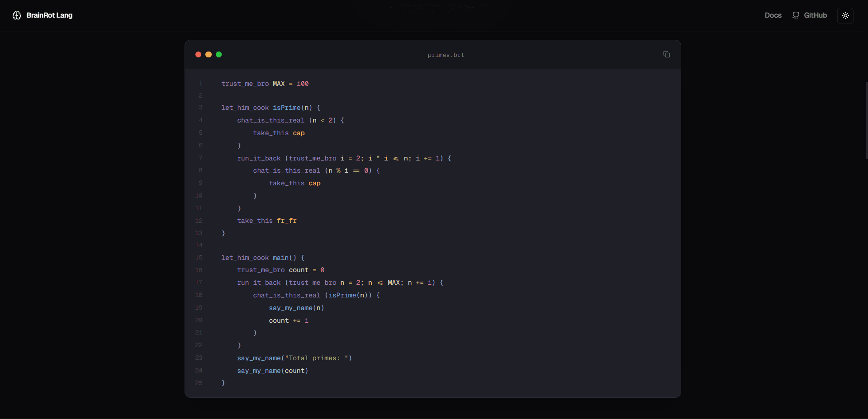Image resolution: width=868 pixels, height=419 pixels.
Task: Click the page scrollbar thumb
Action: click(866, 120)
